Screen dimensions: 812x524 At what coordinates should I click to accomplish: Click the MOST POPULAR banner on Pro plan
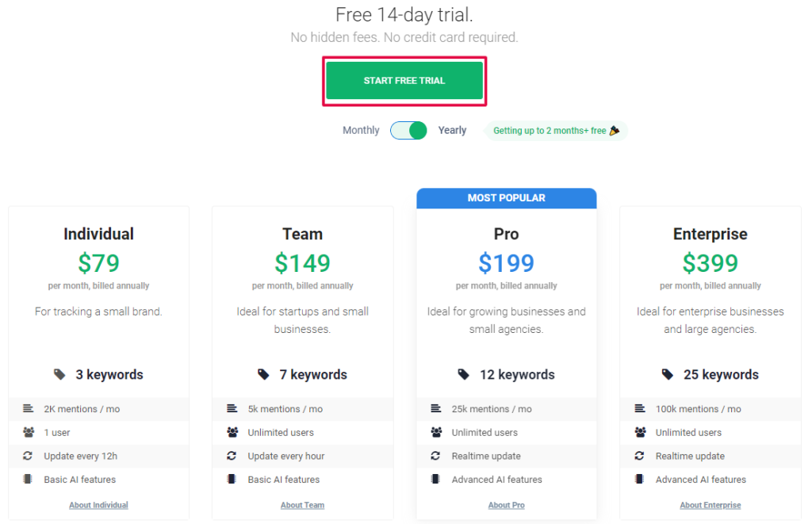coord(507,198)
